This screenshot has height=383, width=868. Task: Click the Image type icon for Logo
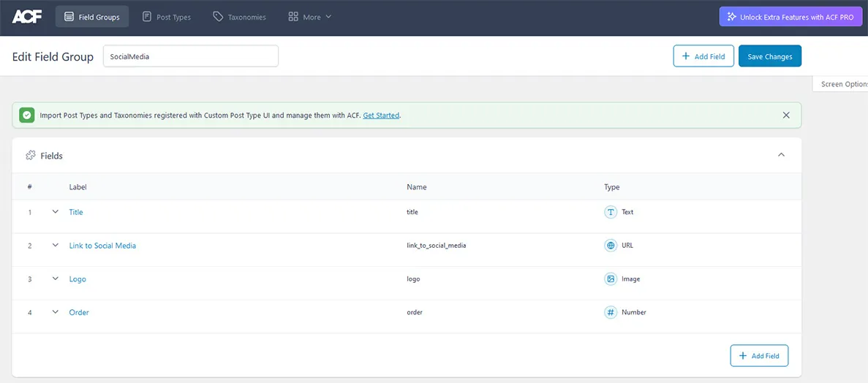tap(611, 279)
